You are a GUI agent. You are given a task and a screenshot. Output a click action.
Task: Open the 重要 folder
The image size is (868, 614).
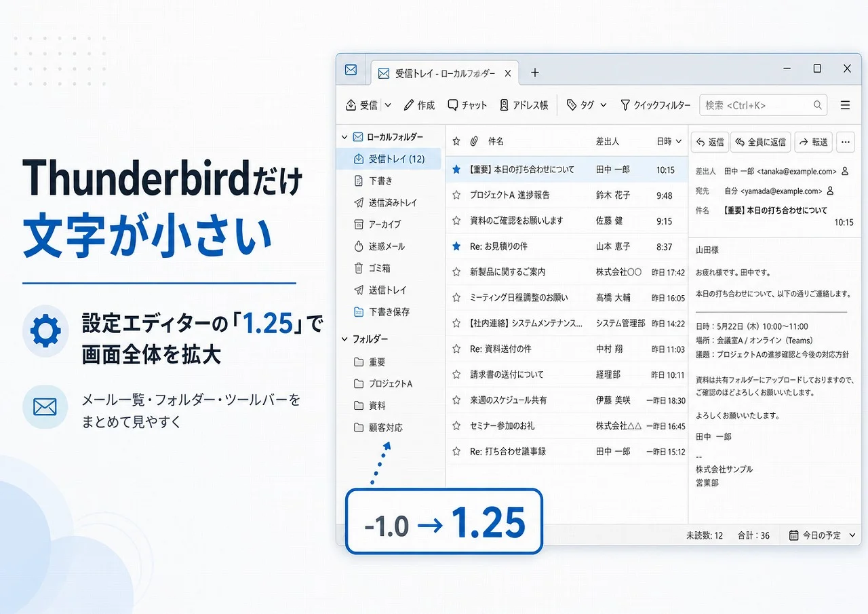pyautogui.click(x=370, y=362)
